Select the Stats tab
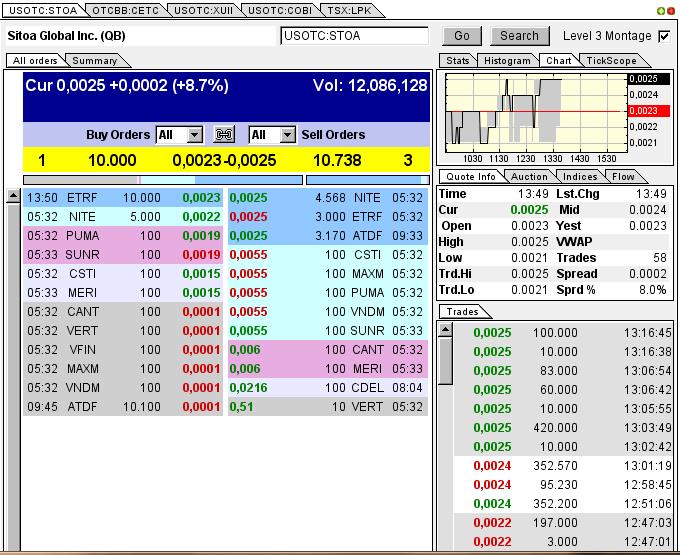680x555 pixels. 458,61
